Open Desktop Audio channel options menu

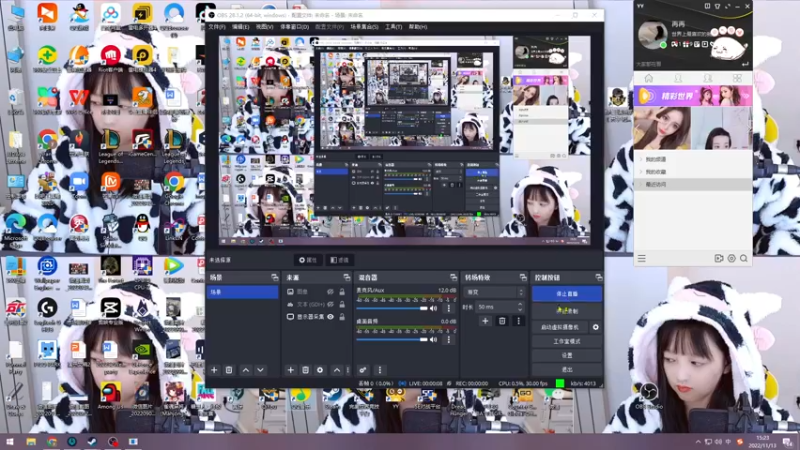click(x=449, y=339)
